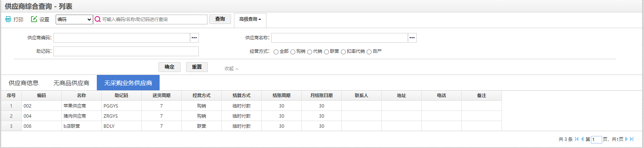
Task: Click the 结算方式 column header
Action: (241, 96)
